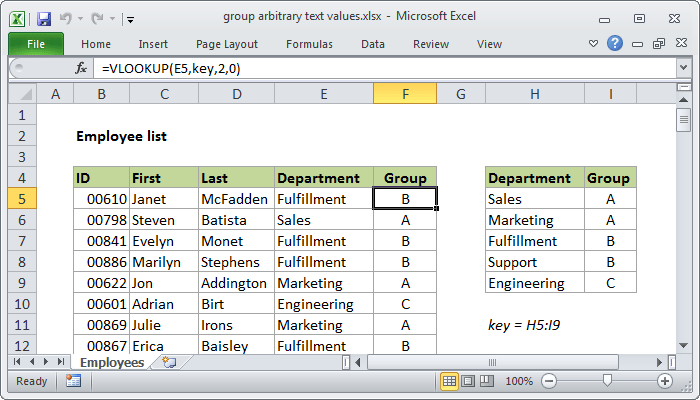Minimize the ribbon using the caret icon
The height and width of the screenshot is (400, 700).
click(x=593, y=44)
